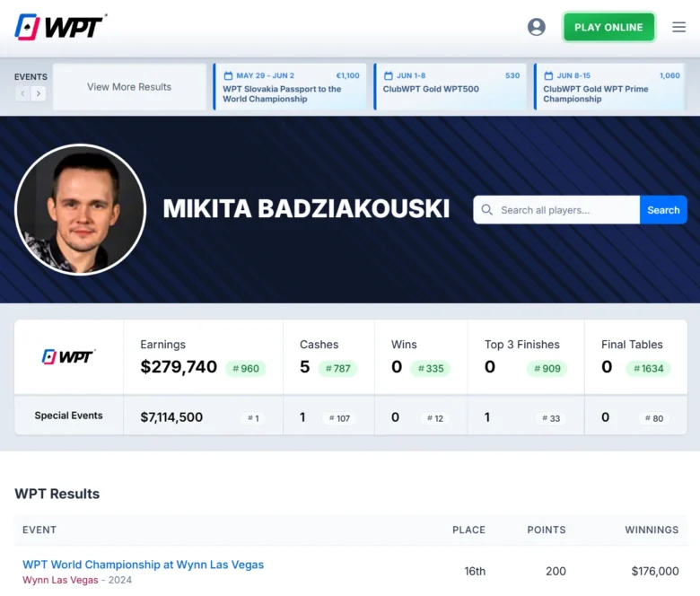Click Mikita Badziakouski profile photo
The width and height of the screenshot is (700, 596).
tap(81, 209)
